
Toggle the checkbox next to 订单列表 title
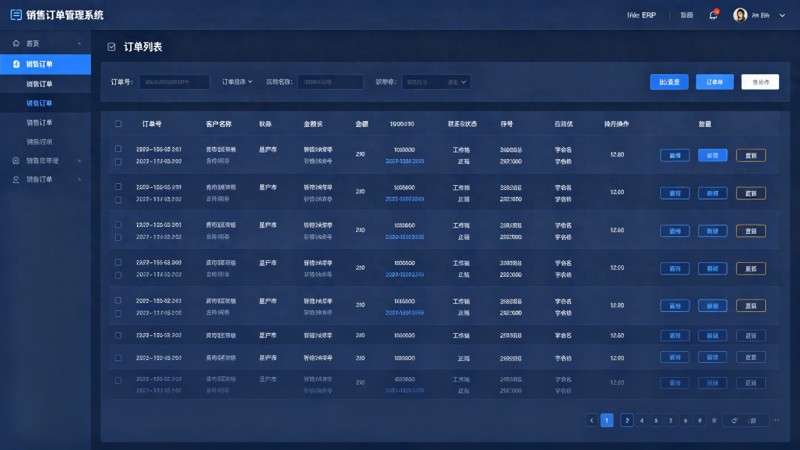(x=111, y=47)
